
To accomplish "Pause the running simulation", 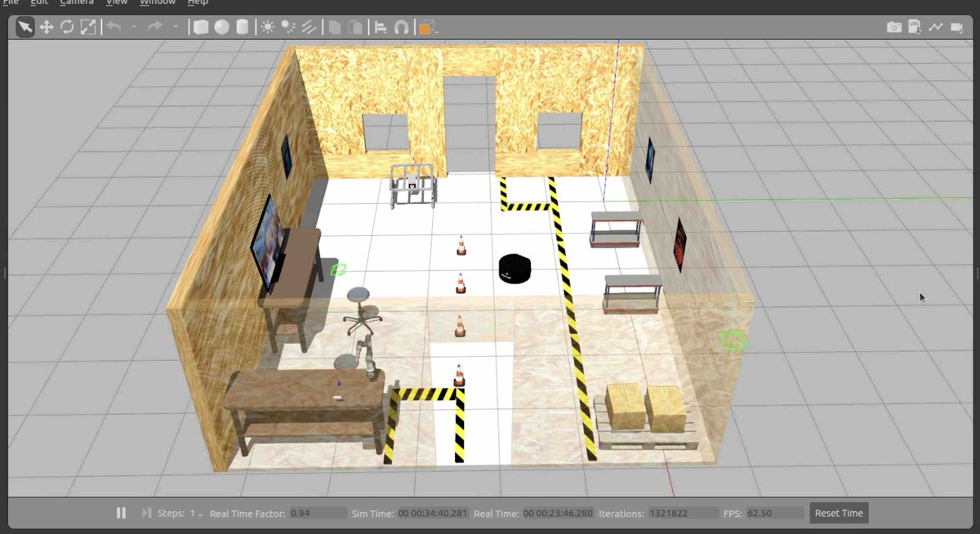I will tap(121, 513).
